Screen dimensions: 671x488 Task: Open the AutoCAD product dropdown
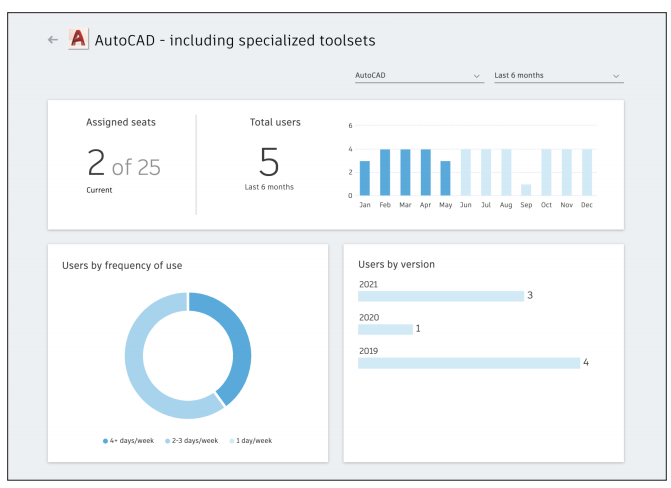(x=419, y=75)
